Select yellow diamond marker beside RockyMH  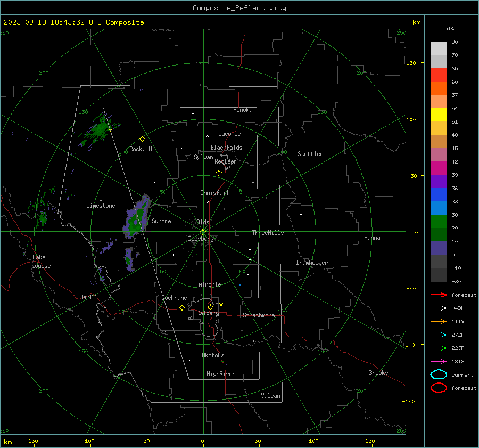pos(142,139)
